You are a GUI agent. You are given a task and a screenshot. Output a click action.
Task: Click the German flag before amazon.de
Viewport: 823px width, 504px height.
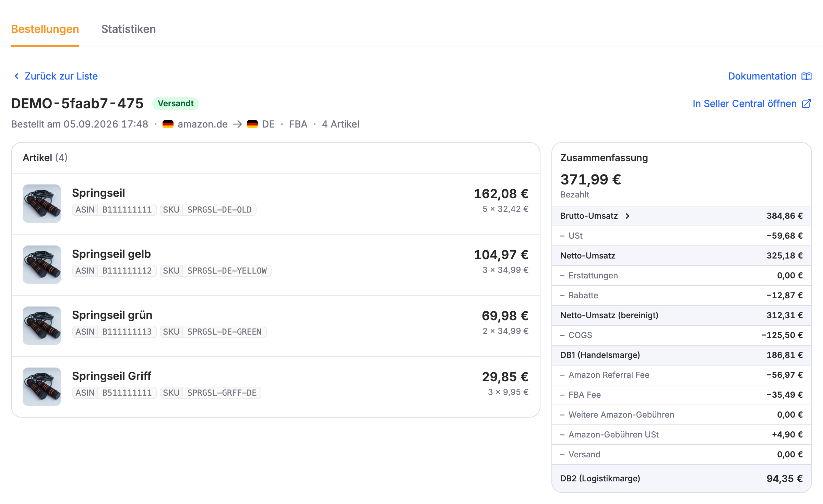coord(168,124)
